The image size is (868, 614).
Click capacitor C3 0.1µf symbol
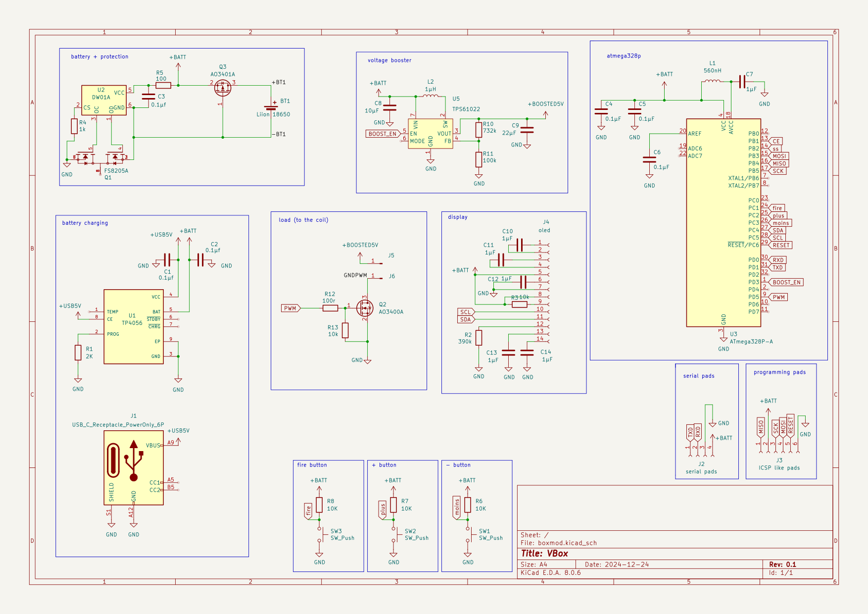click(148, 97)
